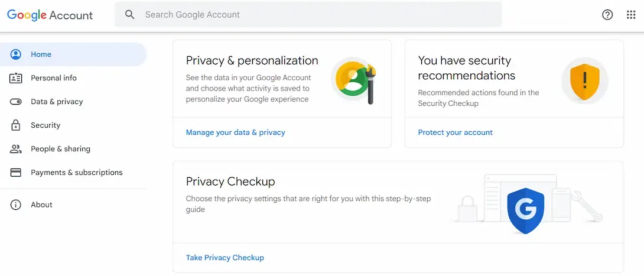Click the Payments & subscriptions card icon
Image resolution: width=644 pixels, height=276 pixels.
[x=16, y=173]
